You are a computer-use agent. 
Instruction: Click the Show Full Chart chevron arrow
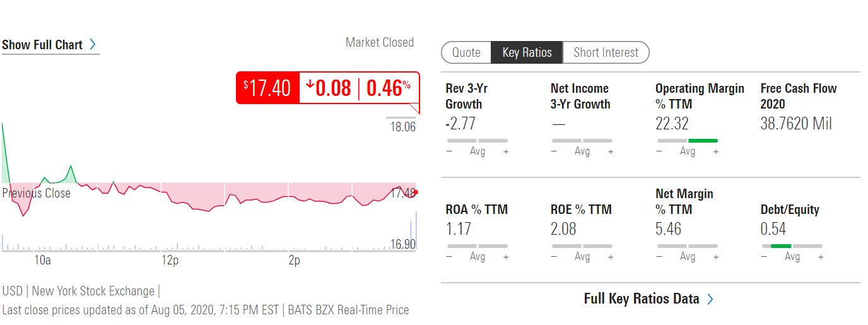coord(93,45)
